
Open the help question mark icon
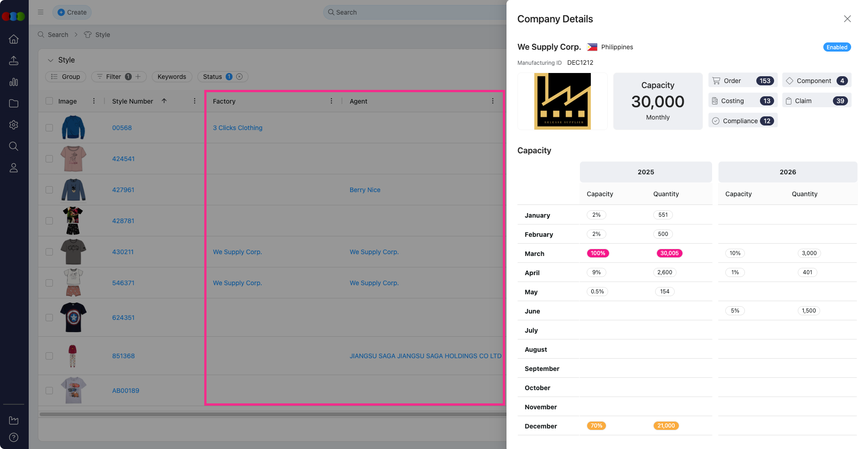coord(14,437)
